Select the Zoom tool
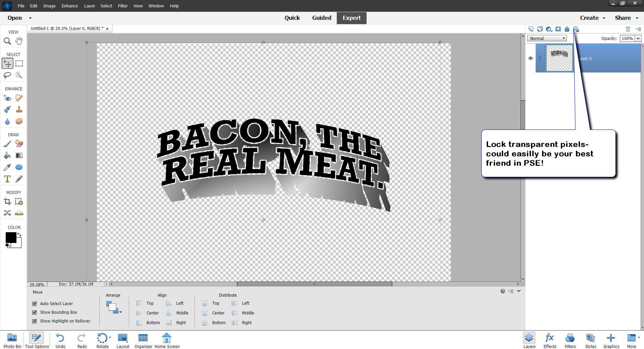This screenshot has height=349, width=644. (7, 41)
